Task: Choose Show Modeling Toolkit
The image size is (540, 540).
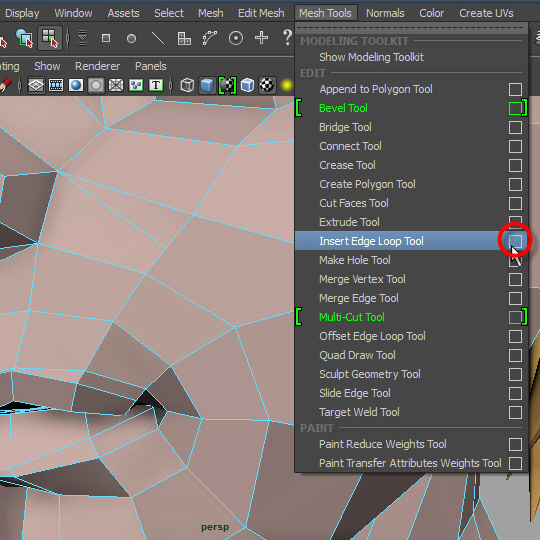Action: [411, 57]
